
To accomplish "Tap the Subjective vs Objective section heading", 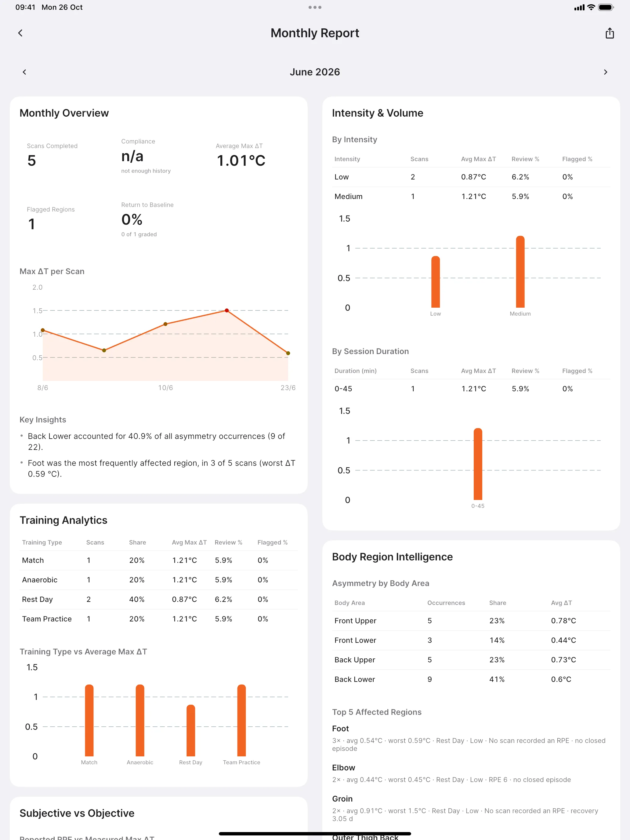I will coord(77,813).
